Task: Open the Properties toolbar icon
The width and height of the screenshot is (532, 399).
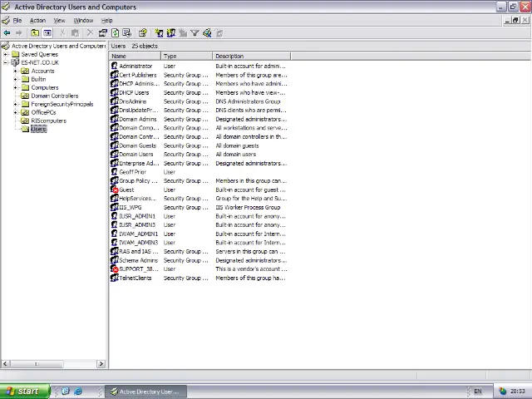Action: [102, 33]
